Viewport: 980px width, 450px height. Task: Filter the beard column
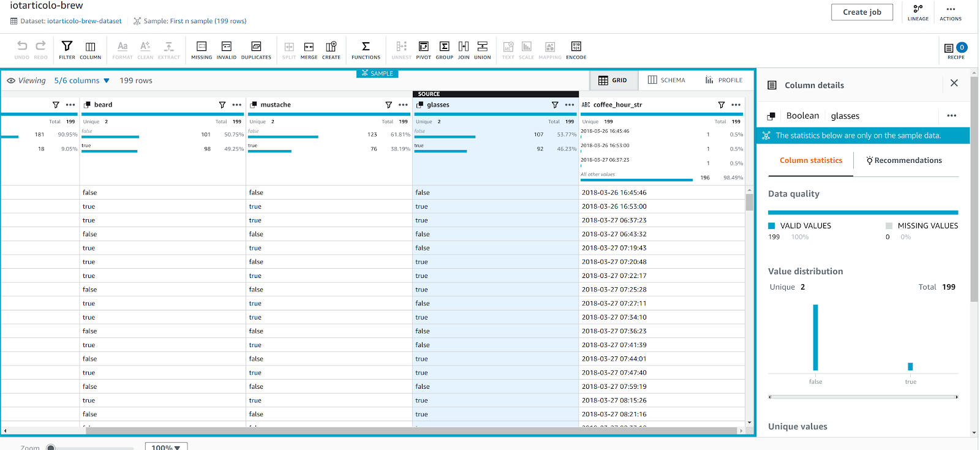tap(222, 105)
